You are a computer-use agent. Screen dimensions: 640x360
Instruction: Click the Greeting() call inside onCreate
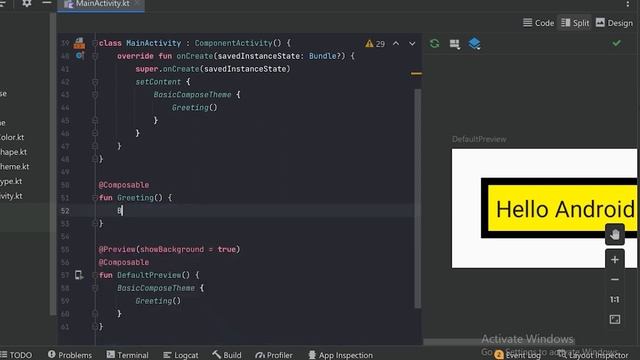pyautogui.click(x=194, y=108)
